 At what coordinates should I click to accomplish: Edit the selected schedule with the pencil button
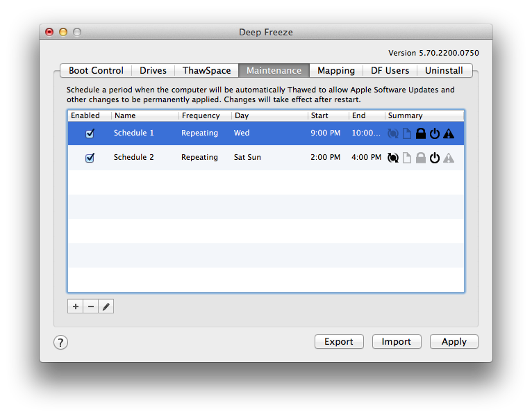(106, 306)
